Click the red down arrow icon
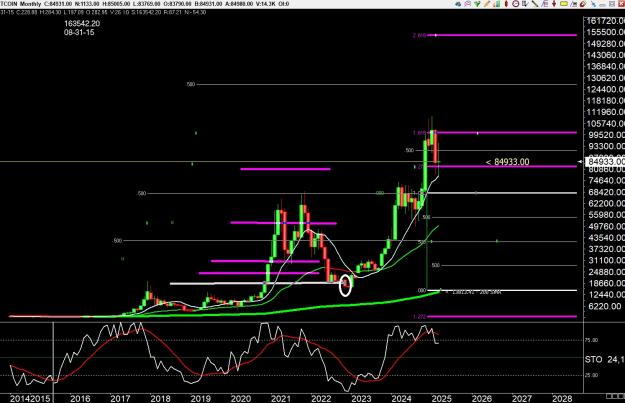Screen dimensions: 625x403 point(554,4)
